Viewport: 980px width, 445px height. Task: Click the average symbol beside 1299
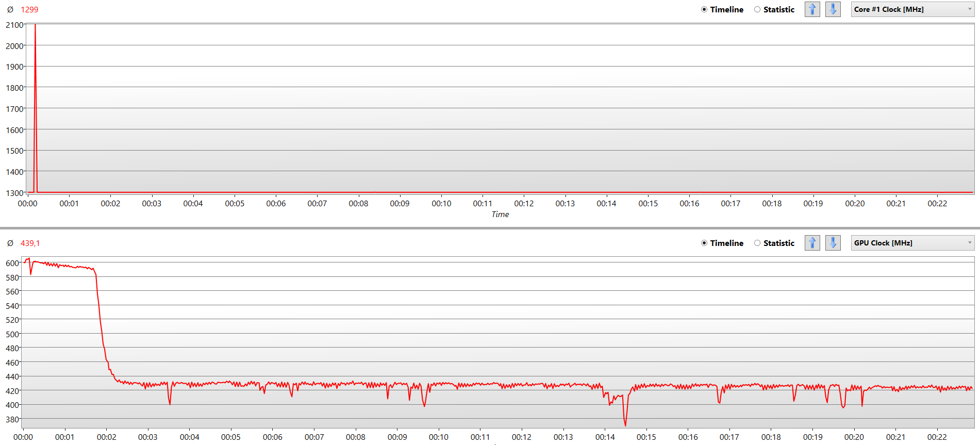(x=10, y=10)
